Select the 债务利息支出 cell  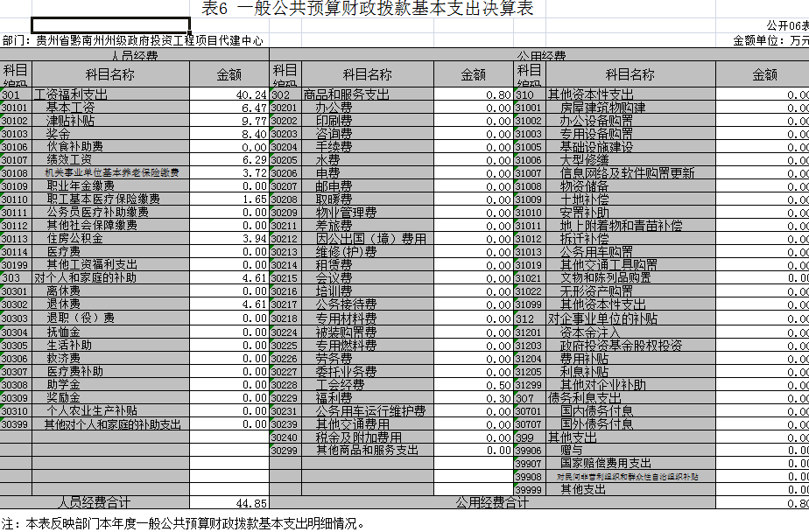coord(630,398)
